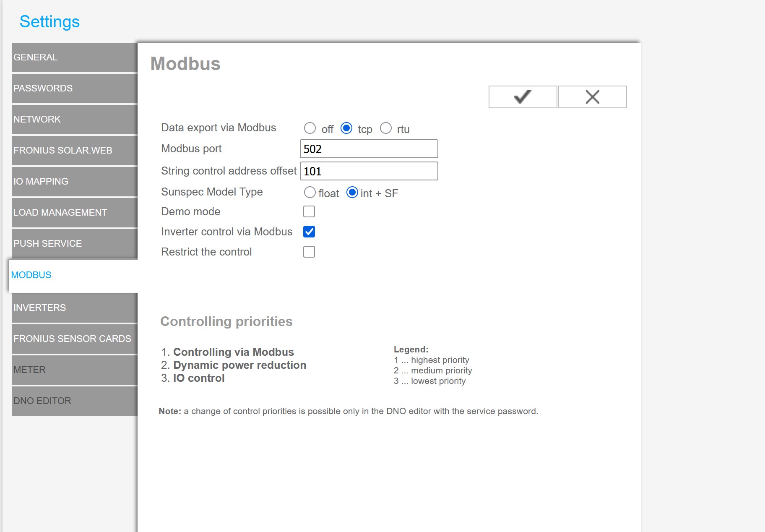
Task: Choose 'int + SF' Sunspec Model Type
Action: point(352,192)
